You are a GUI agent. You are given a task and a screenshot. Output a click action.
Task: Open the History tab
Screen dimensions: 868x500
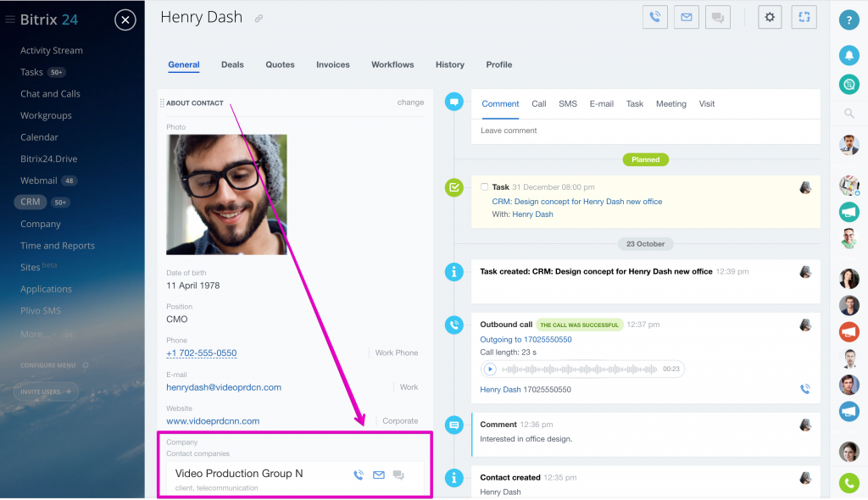click(x=450, y=64)
